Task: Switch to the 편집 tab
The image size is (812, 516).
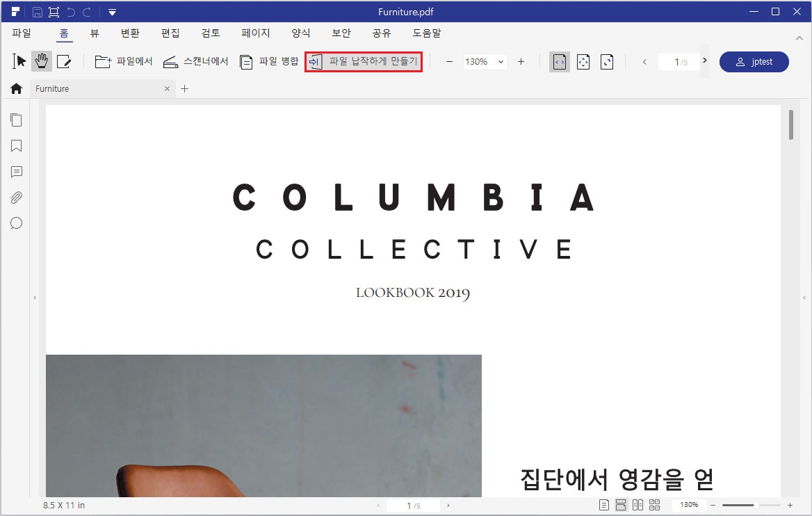Action: 170,33
